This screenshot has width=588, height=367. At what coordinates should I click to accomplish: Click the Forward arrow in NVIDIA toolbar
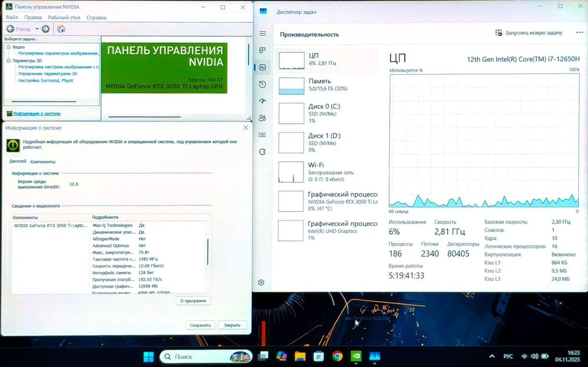coord(46,29)
